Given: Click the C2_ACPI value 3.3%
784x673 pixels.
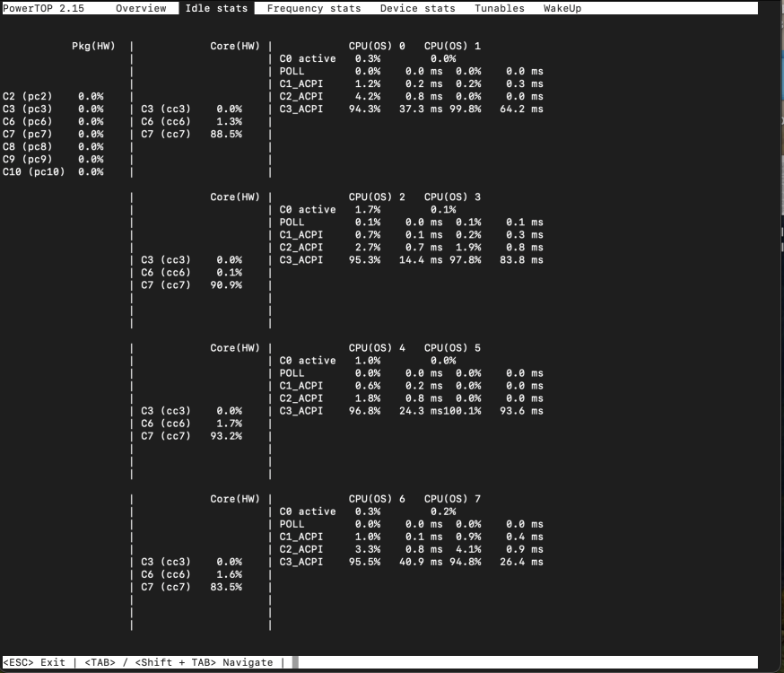Looking at the screenshot, I should tap(368, 549).
